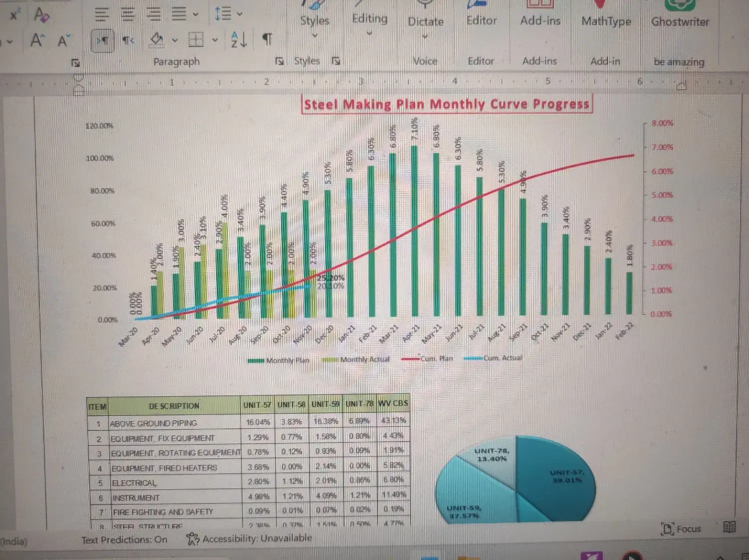Screen dimensions: 749x560
Task: Select the INSTRUMENT row description cell
Action: [x=176, y=498]
